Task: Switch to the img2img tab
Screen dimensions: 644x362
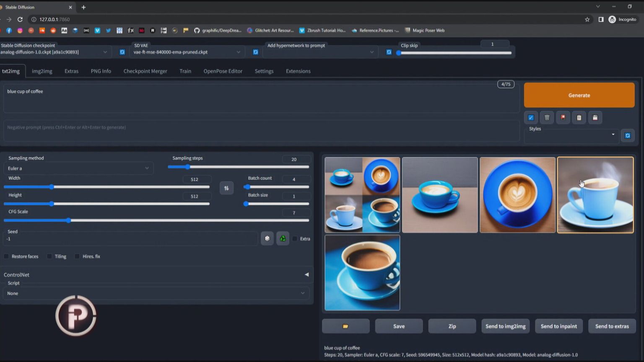Action: 42,71
